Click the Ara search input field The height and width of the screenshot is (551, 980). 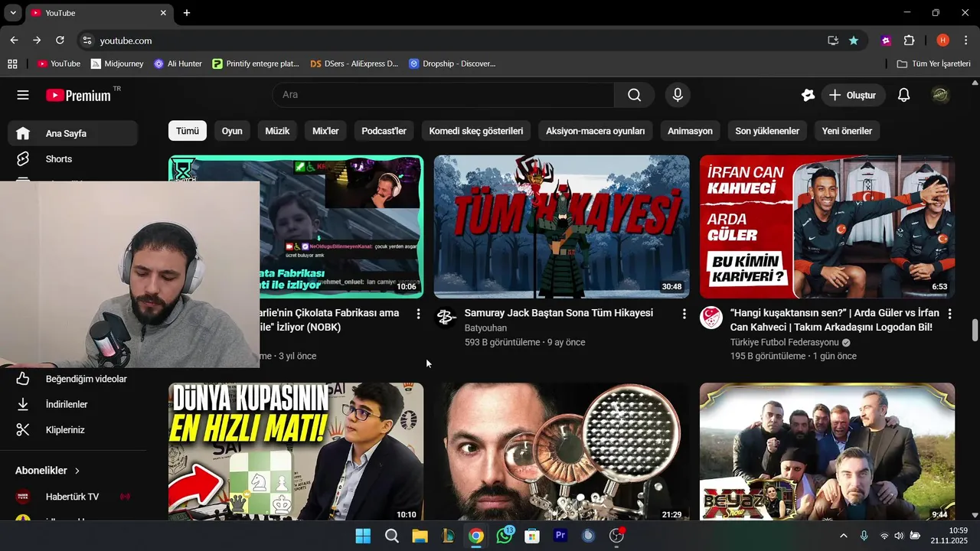[x=443, y=95]
